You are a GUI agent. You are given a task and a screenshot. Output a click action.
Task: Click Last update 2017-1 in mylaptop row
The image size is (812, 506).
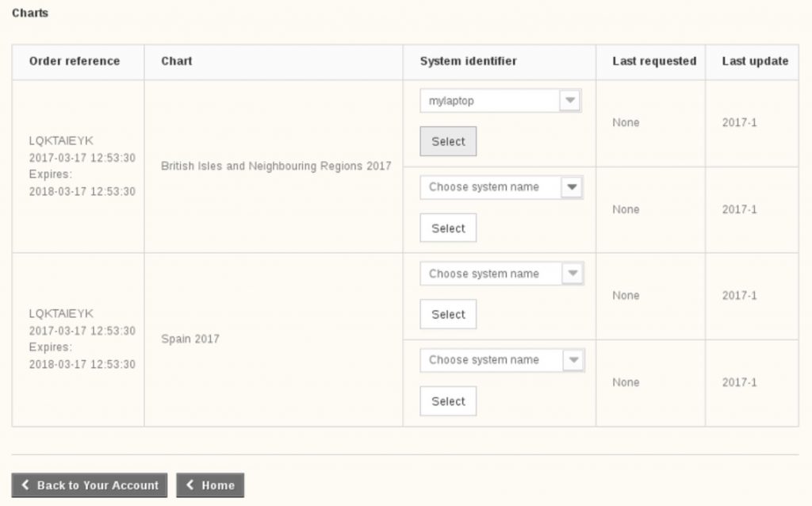(740, 123)
